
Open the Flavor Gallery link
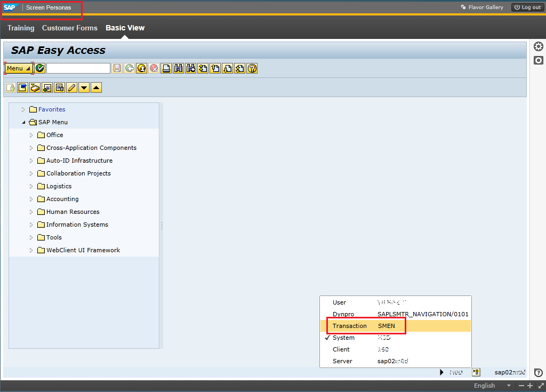tap(482, 7)
